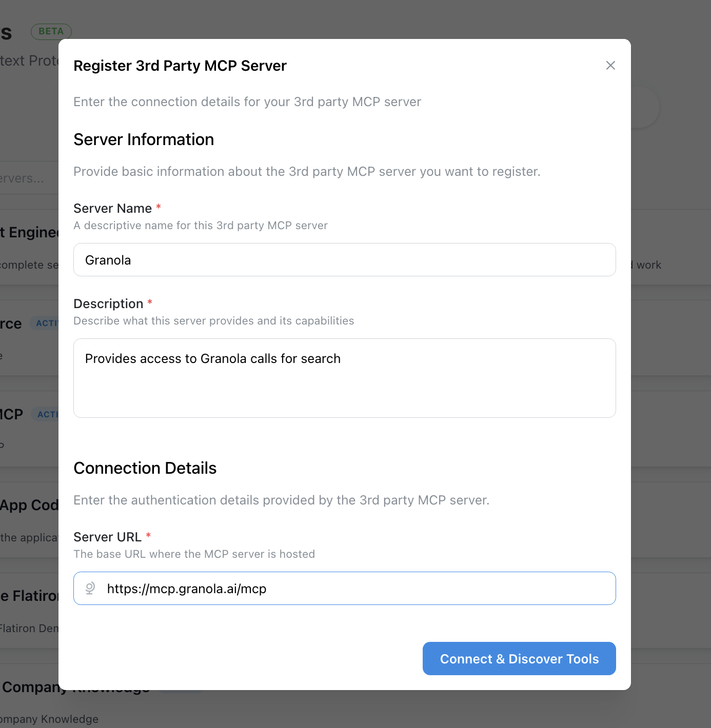This screenshot has height=728, width=711.
Task: Click the search servers field behind the dialog
Action: click(x=26, y=178)
